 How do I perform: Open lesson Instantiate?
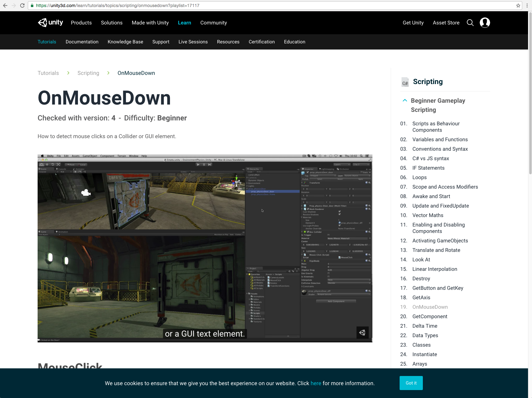(425, 354)
